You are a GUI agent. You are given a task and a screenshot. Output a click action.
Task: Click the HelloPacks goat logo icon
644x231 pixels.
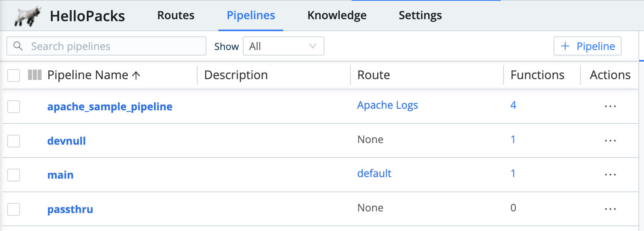[x=28, y=16]
